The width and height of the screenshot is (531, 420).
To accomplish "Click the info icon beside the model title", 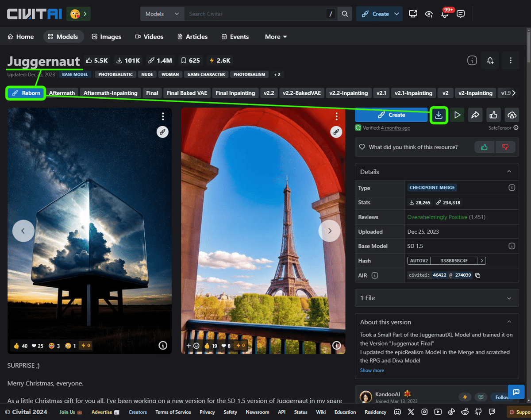I will (x=472, y=61).
